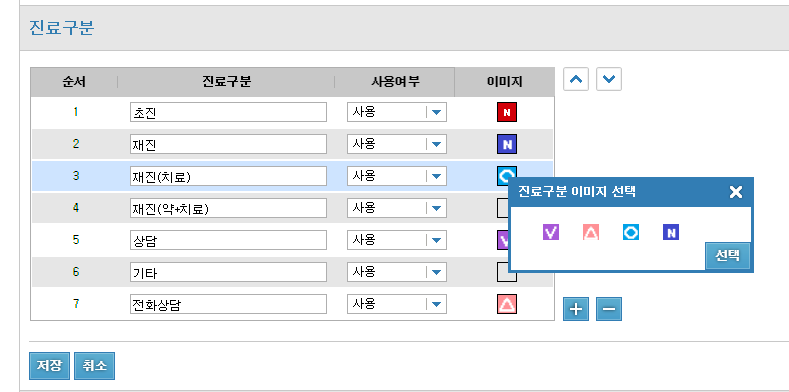Click the blue N image for 재진 row
The height and width of the screenshot is (392, 789).
(x=507, y=144)
